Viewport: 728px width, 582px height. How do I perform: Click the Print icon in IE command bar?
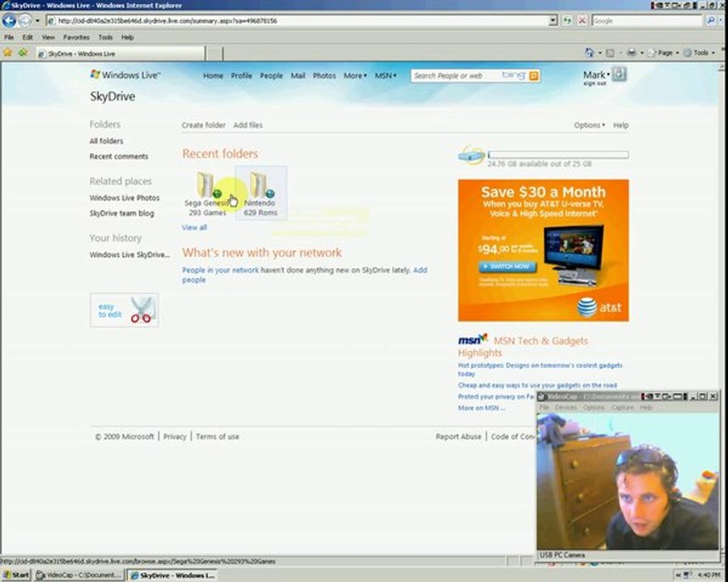coord(632,53)
